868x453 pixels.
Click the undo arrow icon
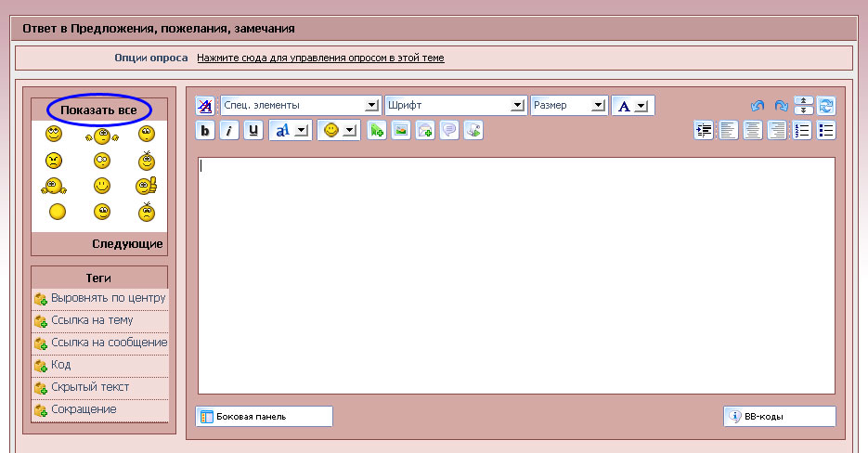coord(758,106)
